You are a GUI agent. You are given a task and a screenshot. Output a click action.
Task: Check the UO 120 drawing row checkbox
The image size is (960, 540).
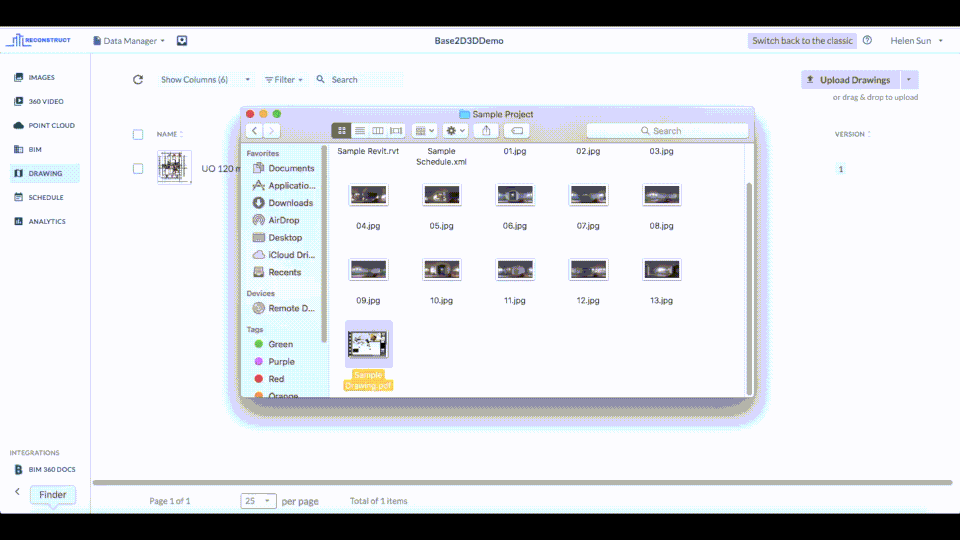click(x=138, y=168)
